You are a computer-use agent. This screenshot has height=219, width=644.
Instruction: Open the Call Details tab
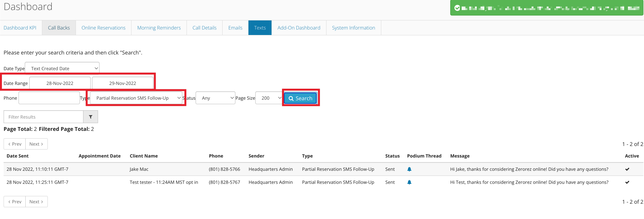[204, 28]
